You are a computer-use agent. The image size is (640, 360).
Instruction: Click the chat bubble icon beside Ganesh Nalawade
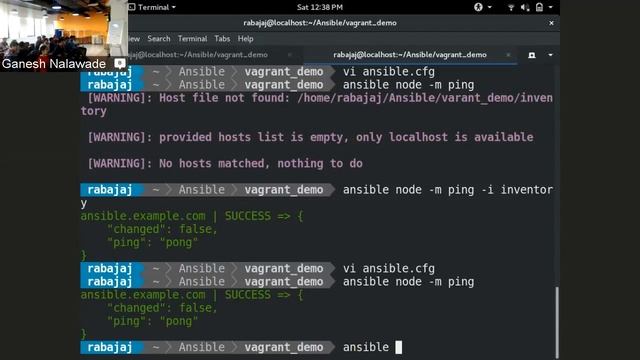pos(120,63)
